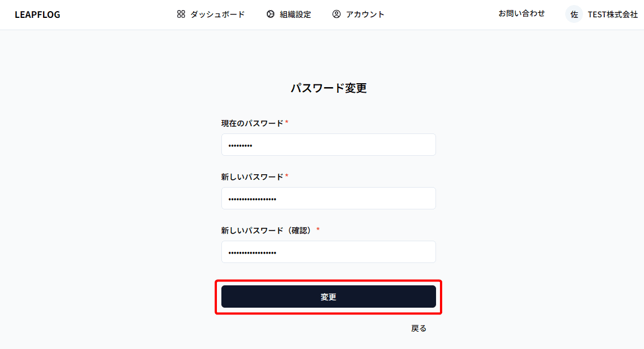Screen dimensions: 644x349
Task: Click the 新しいパスワード input field
Action: tap(329, 198)
